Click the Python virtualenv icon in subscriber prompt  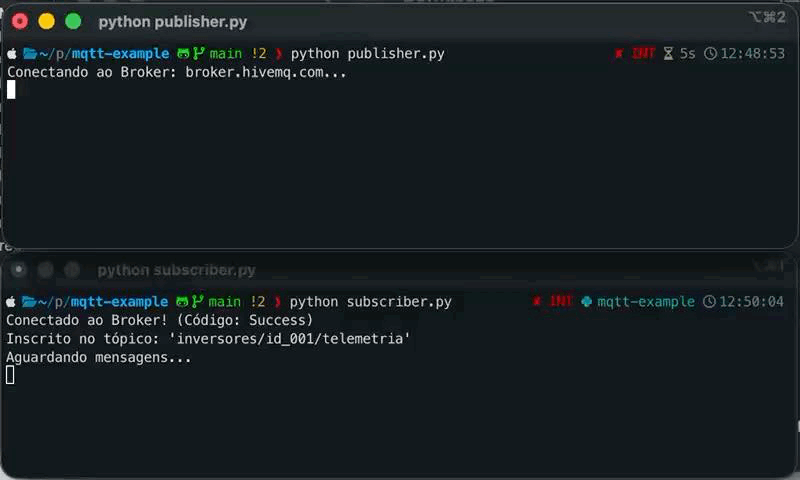point(587,301)
